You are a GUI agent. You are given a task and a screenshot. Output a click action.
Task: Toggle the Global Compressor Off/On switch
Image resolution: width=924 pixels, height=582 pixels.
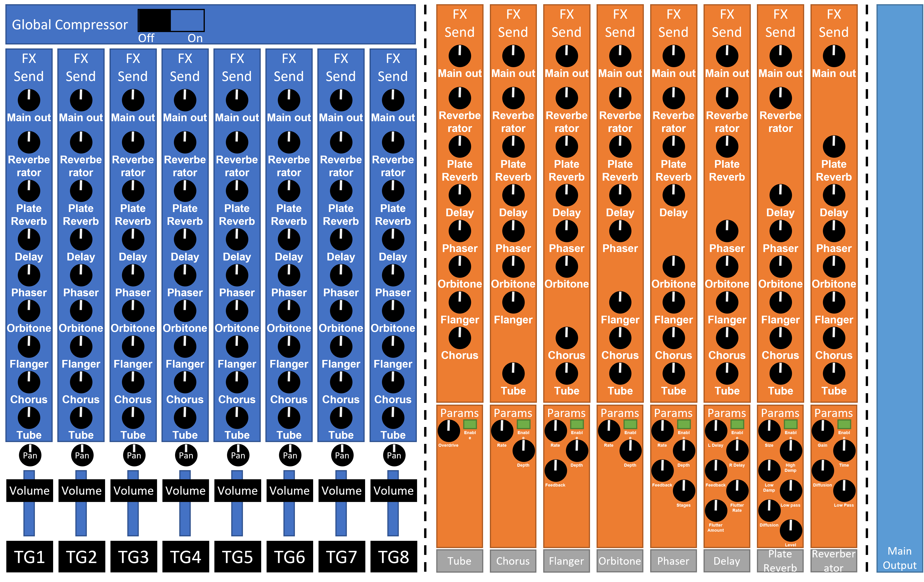[171, 20]
